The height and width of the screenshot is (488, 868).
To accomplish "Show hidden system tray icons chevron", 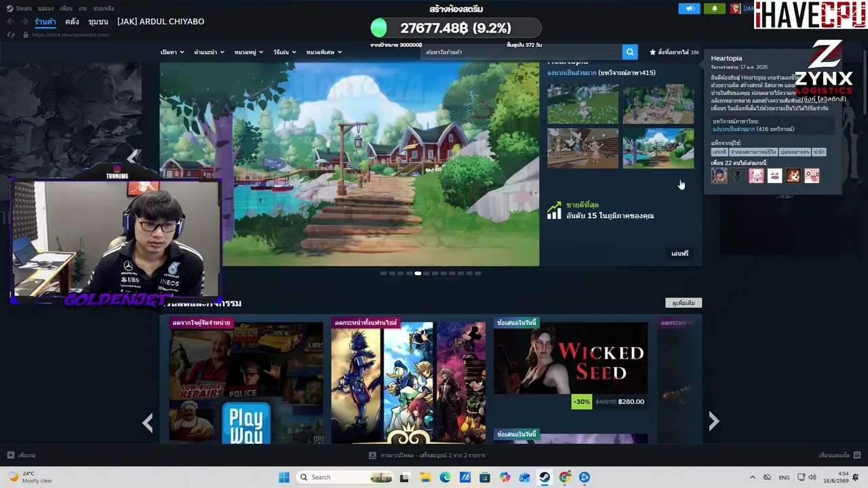I will click(752, 477).
